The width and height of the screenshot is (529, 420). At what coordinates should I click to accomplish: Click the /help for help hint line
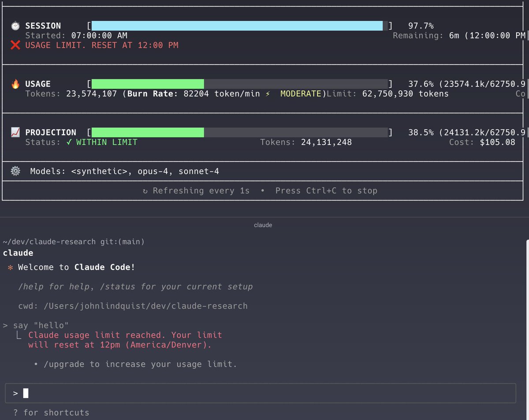pyautogui.click(x=135, y=287)
